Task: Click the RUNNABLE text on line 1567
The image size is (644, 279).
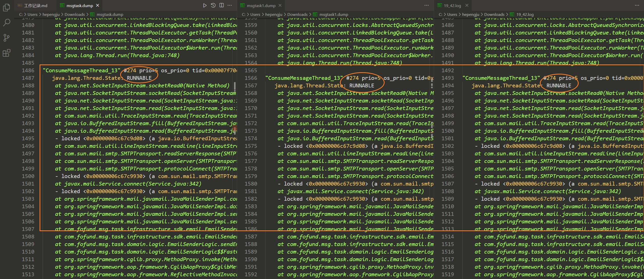Action: (x=362, y=86)
